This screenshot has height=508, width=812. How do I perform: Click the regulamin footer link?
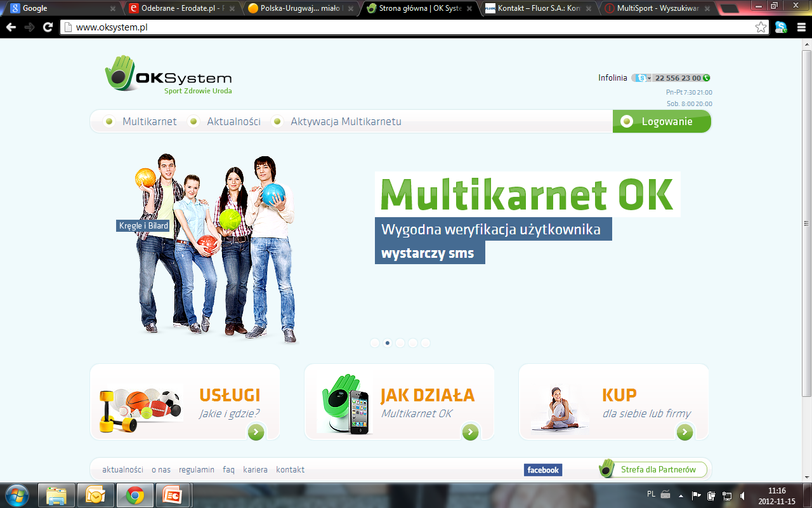(x=197, y=470)
